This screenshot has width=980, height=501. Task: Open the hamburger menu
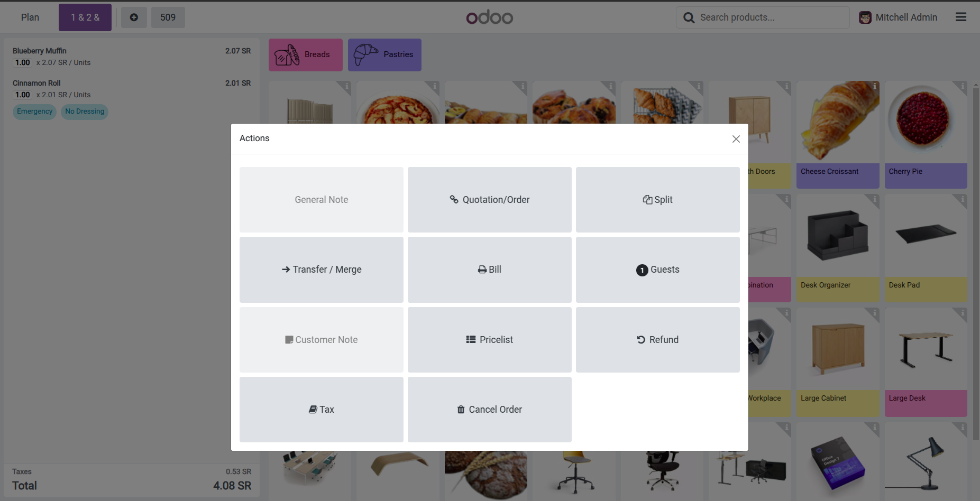coord(960,17)
